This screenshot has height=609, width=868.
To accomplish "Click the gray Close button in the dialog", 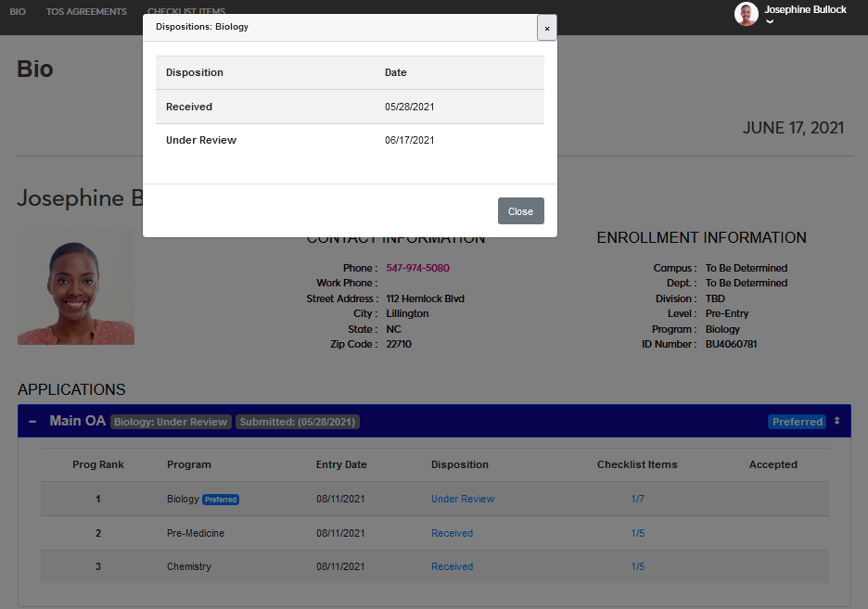I will pyautogui.click(x=520, y=211).
